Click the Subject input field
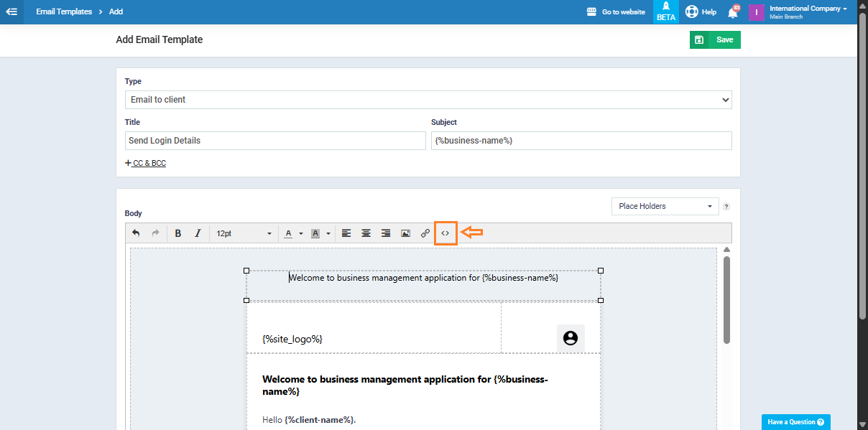 [x=581, y=141]
